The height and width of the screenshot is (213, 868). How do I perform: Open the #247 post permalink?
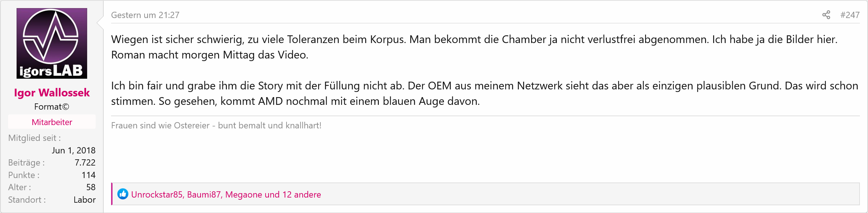click(850, 15)
